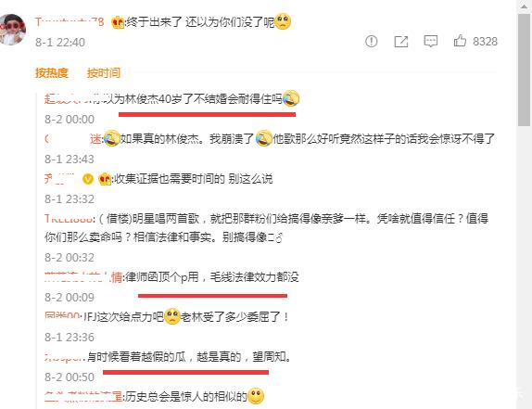Viewport: 532px width, 409px height.
Task: Open username before 借楼 reply
Action: tap(69, 219)
